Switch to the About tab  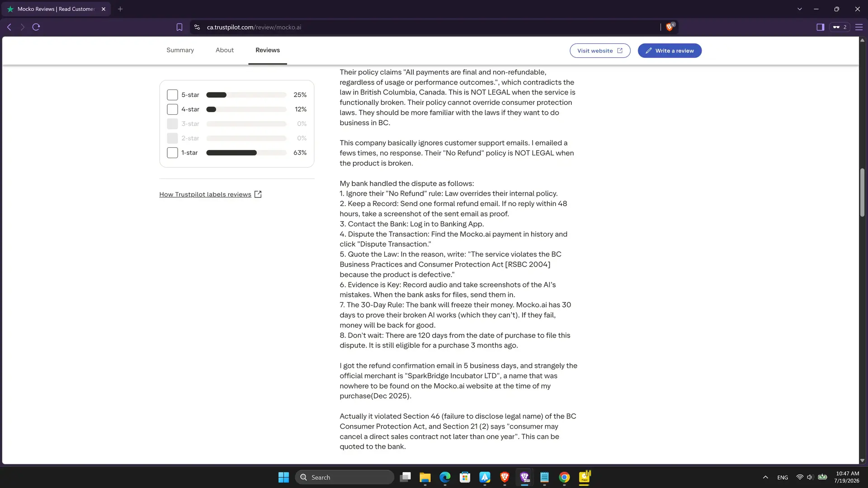click(x=225, y=50)
